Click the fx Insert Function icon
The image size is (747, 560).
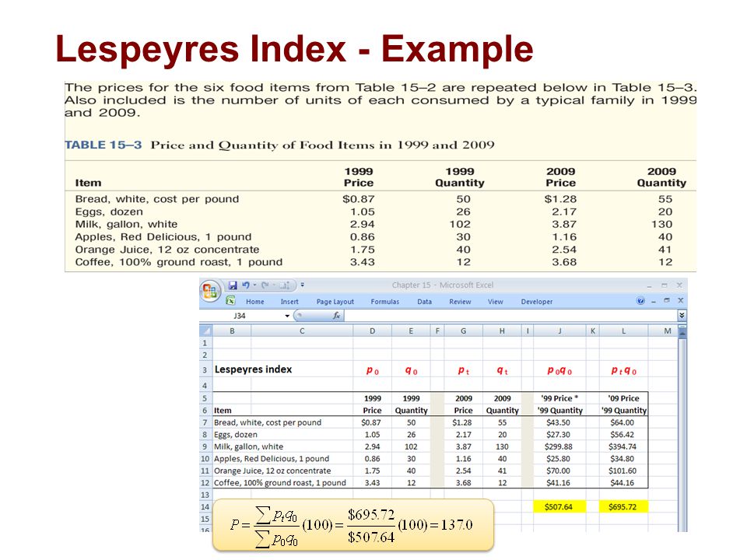[336, 315]
